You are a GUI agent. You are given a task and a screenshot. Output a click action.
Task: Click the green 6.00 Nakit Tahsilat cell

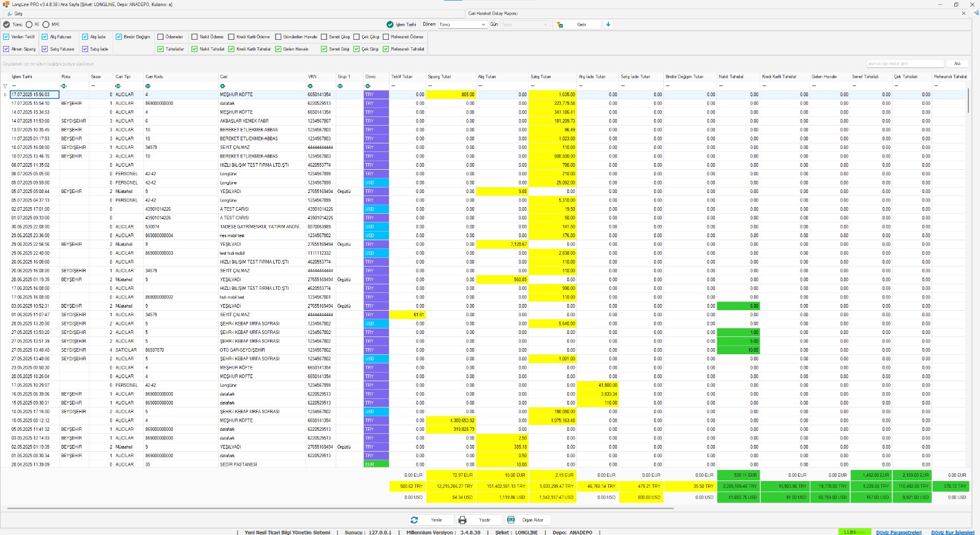click(x=738, y=306)
